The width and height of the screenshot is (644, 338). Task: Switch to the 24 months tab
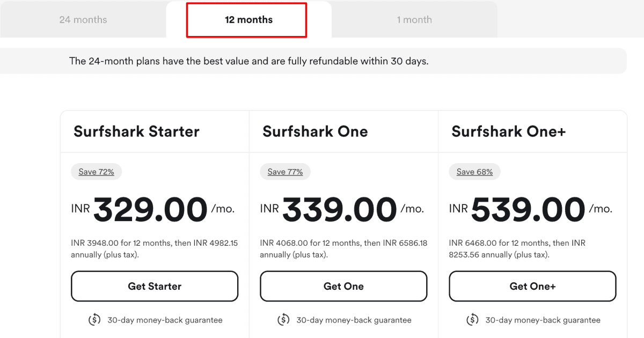click(83, 20)
